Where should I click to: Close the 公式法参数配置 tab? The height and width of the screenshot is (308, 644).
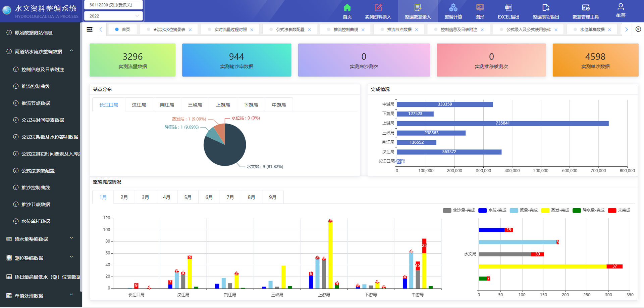pyautogui.click(x=310, y=30)
